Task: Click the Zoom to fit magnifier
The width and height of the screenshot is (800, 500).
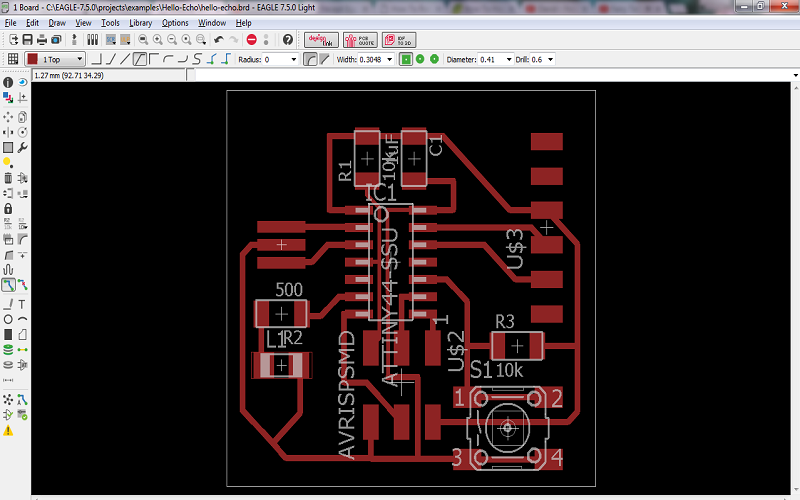Action: (x=144, y=40)
